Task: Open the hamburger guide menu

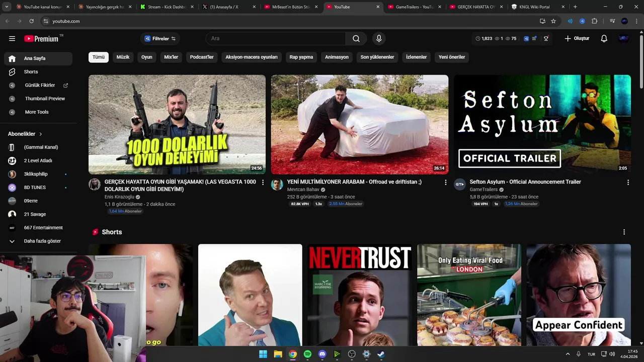Action: [x=12, y=39]
